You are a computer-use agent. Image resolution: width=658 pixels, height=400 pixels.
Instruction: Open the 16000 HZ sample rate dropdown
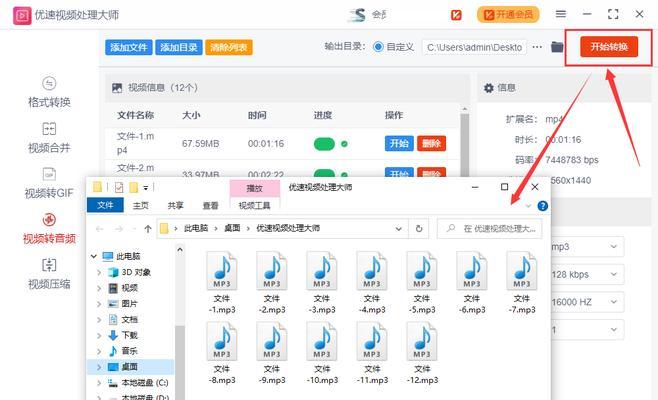[x=586, y=302]
